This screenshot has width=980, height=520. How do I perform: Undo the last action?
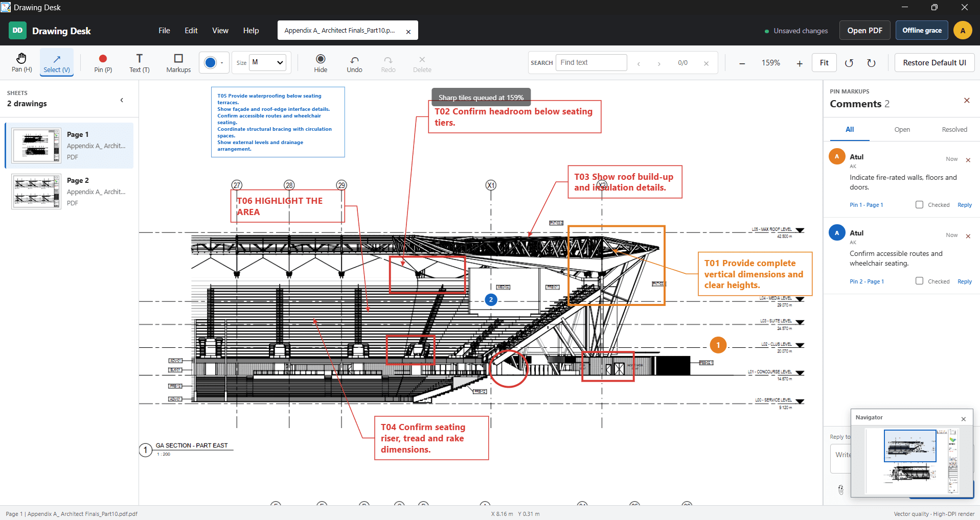click(x=354, y=63)
